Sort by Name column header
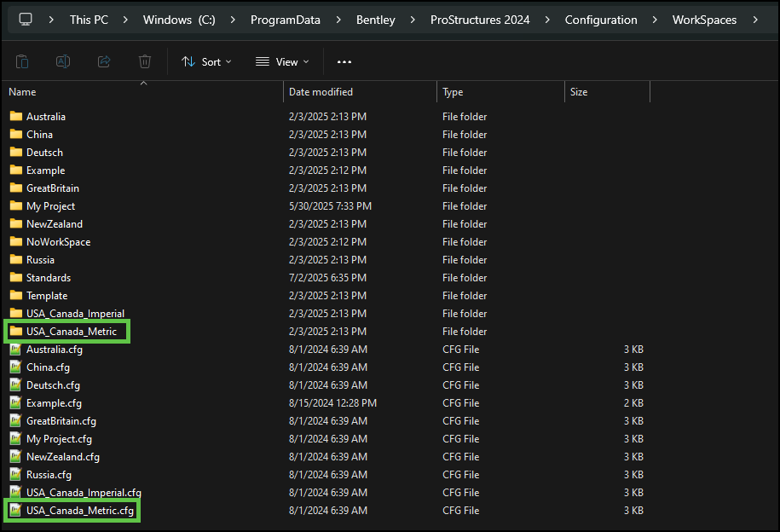 click(23, 92)
